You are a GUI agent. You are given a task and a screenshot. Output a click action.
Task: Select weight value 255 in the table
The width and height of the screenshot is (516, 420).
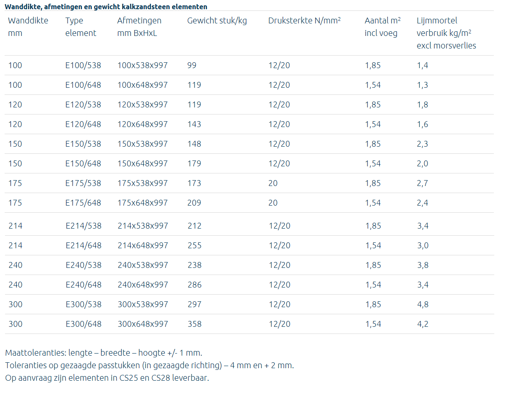point(194,245)
